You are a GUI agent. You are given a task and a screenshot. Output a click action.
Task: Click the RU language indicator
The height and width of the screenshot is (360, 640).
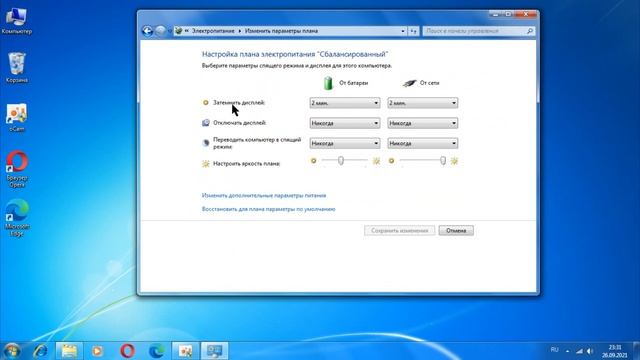click(x=554, y=350)
